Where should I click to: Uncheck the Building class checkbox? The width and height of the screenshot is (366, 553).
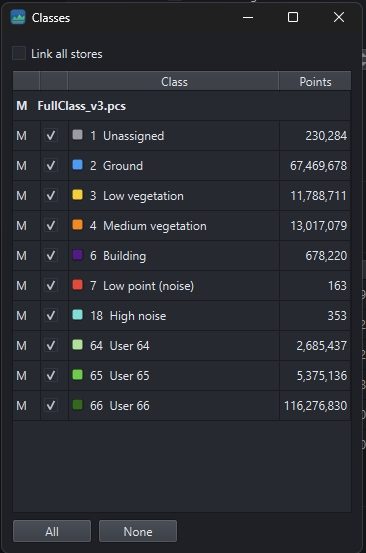[x=51, y=255]
